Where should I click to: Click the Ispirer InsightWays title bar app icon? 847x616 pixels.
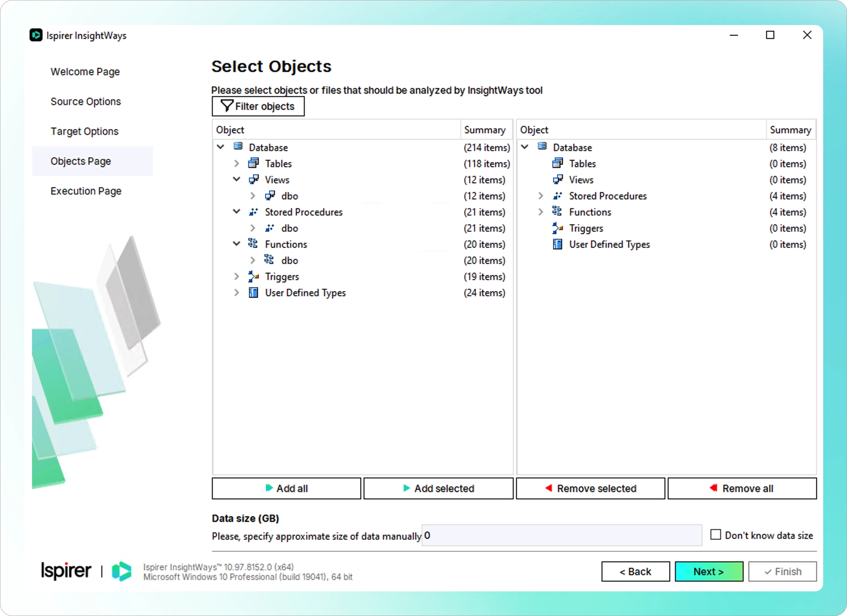(36, 35)
